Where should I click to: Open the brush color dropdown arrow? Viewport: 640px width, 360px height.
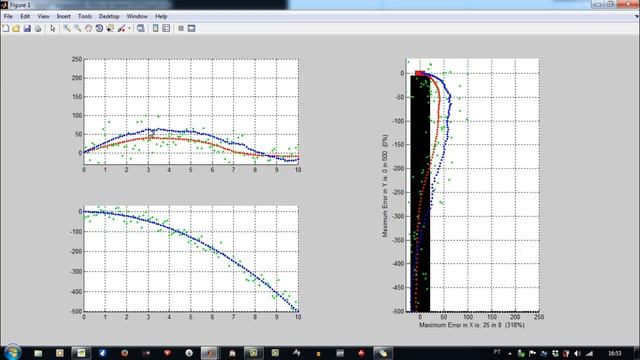click(x=129, y=29)
